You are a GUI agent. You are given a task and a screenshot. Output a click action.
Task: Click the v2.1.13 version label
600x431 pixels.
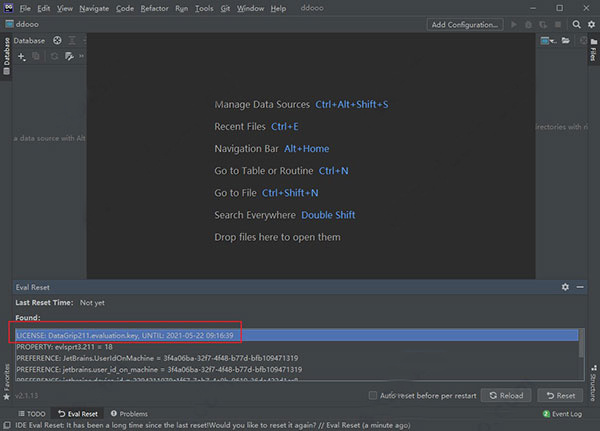click(x=26, y=396)
